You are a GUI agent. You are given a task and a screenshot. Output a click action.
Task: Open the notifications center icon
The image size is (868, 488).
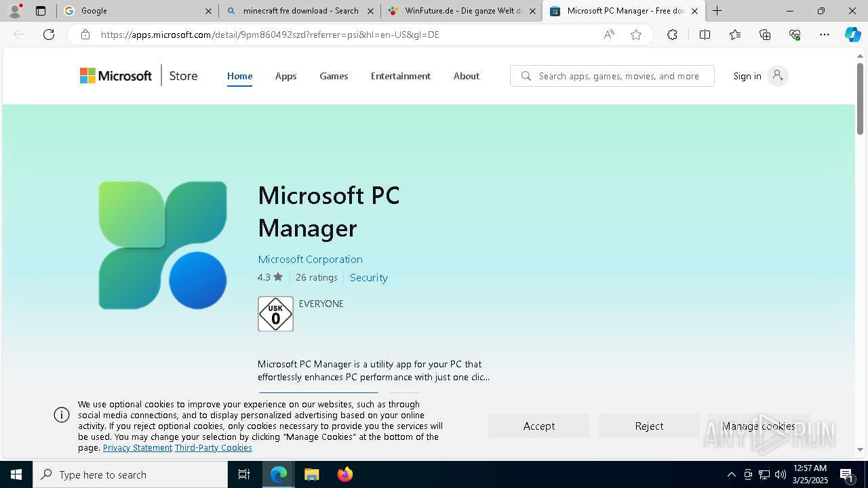tap(847, 474)
